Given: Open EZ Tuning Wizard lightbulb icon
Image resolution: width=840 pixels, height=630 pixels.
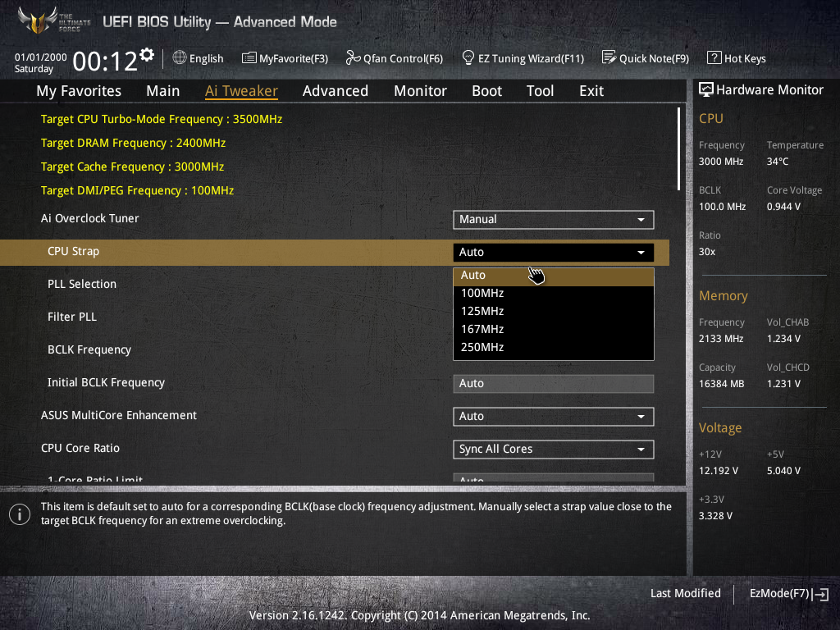Looking at the screenshot, I should point(468,57).
